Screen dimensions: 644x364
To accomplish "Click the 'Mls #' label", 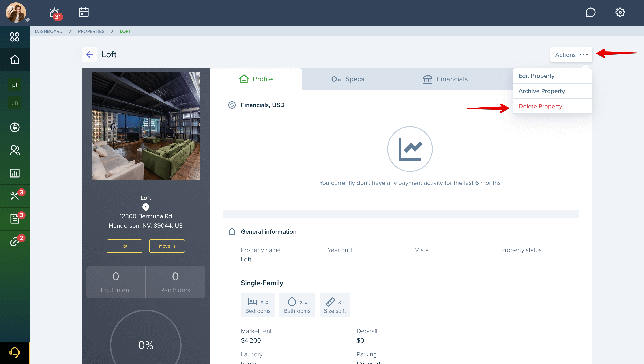I will point(421,250).
